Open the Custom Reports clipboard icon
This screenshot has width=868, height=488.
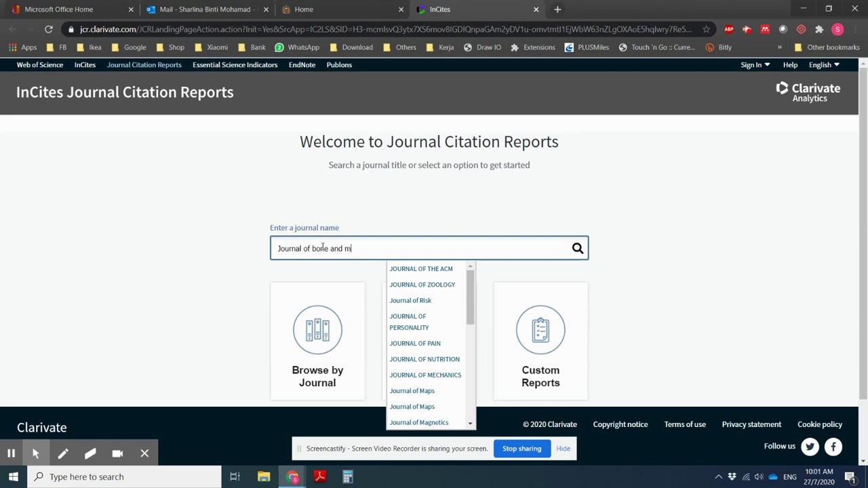[x=540, y=330]
